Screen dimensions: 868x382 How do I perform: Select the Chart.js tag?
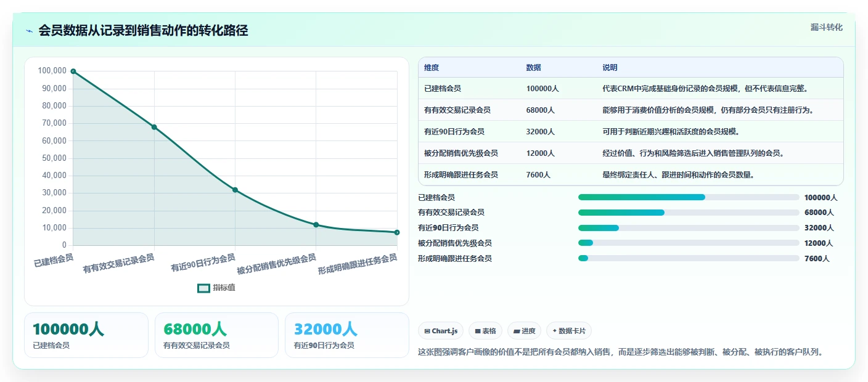[x=441, y=331]
